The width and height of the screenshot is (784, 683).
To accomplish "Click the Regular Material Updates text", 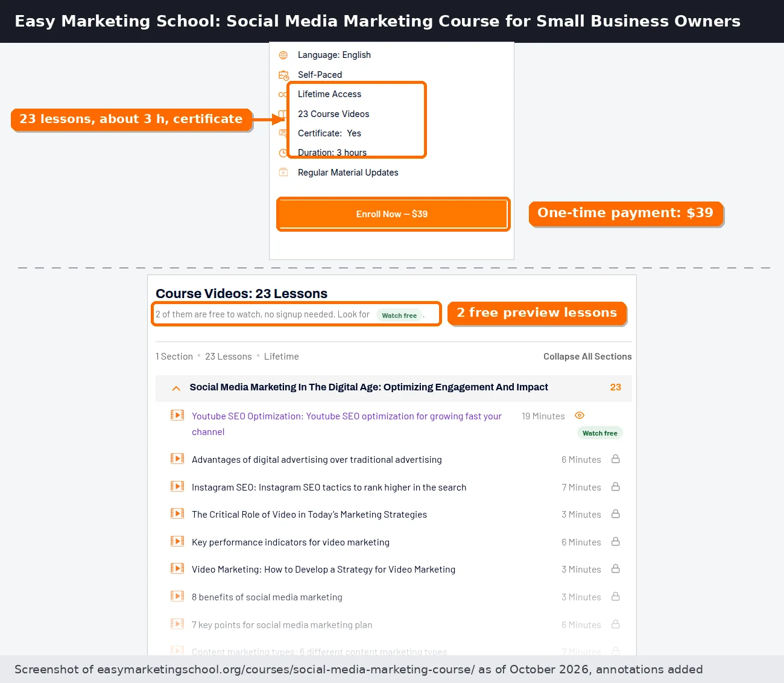I will [x=348, y=173].
